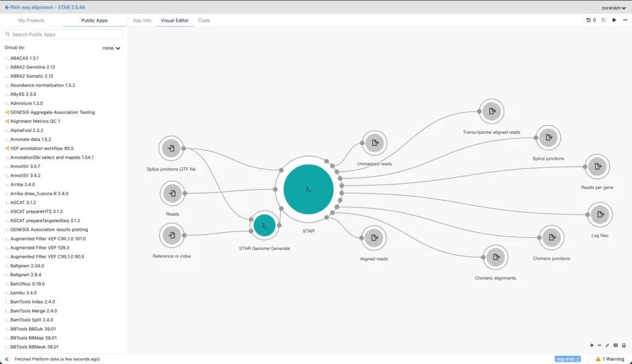Select the Chimeric junctions output node
632x364 pixels.
(551, 238)
